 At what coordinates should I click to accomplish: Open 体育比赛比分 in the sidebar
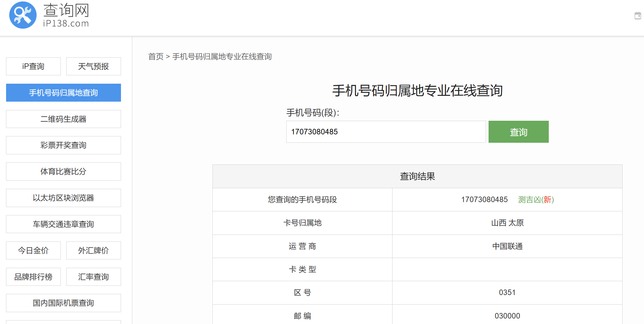tap(63, 171)
